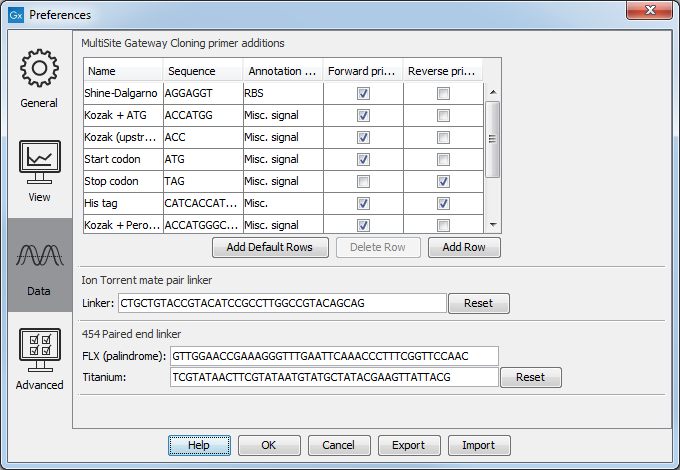
Task: Check Reverse primer for Kozak (upstr… row
Action: 443,137
